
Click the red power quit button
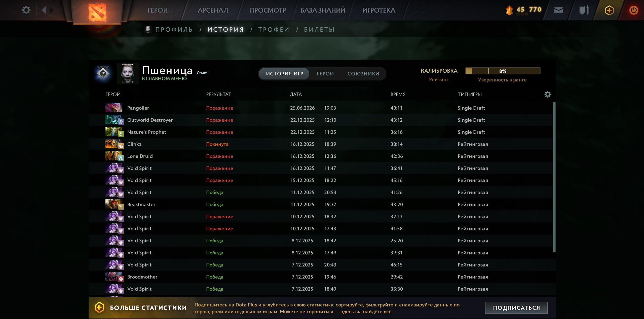coord(633,10)
